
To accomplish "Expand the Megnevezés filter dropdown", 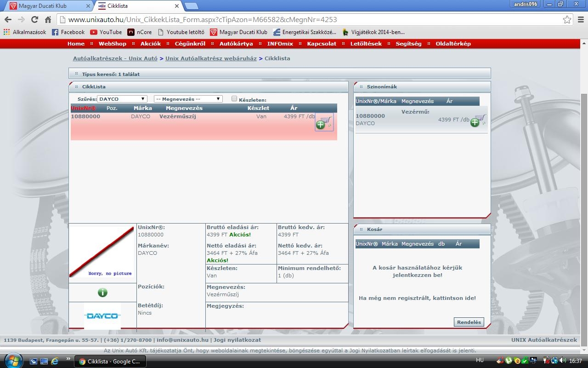I will [188, 99].
